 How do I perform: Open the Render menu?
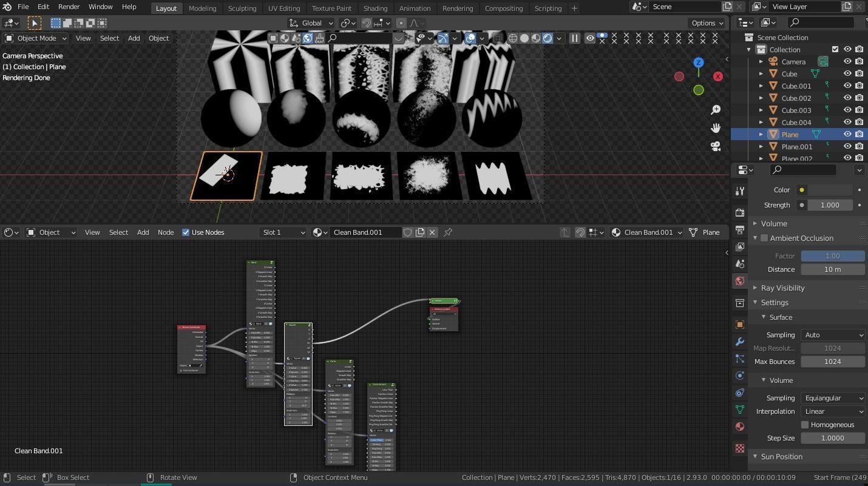tap(69, 7)
